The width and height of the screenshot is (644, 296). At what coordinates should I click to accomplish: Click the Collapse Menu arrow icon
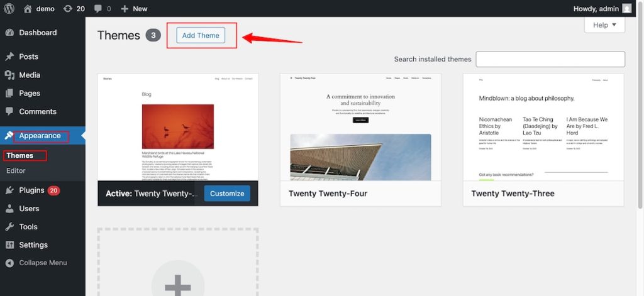(9, 263)
